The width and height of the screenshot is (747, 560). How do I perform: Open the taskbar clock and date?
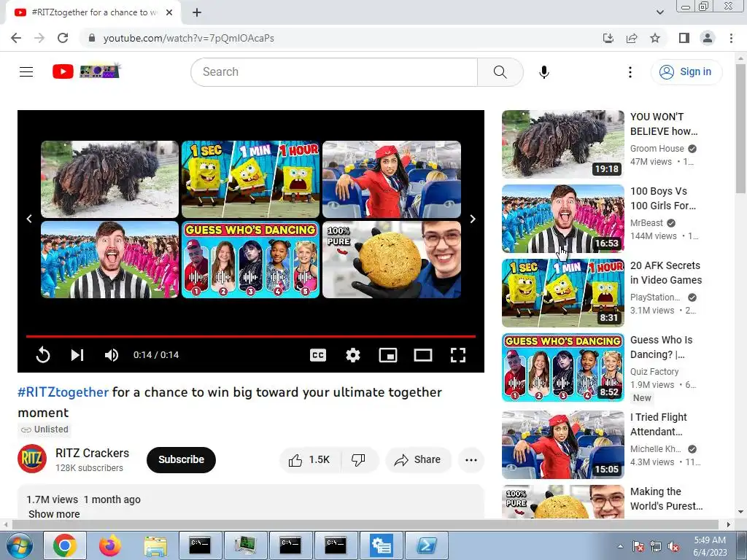pos(710,546)
